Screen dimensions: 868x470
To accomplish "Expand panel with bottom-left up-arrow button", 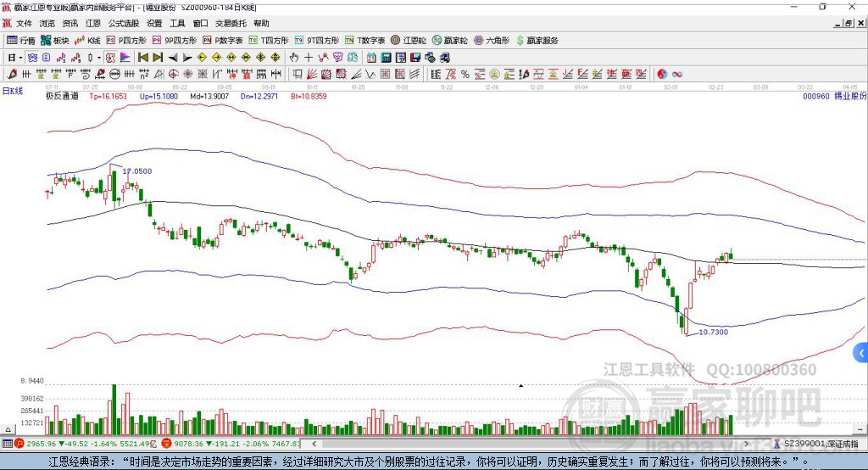I will click(x=8, y=429).
